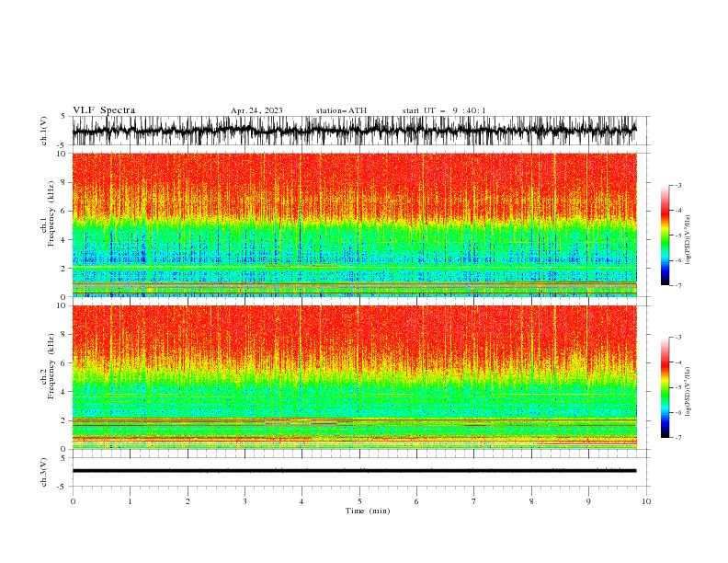
Task: Click the ch.2 colorbar "-6" tick label
Action: pyautogui.click(x=678, y=412)
